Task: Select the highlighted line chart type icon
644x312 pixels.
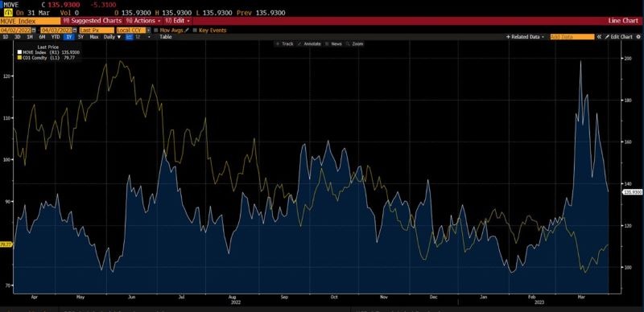Action: 129,37
